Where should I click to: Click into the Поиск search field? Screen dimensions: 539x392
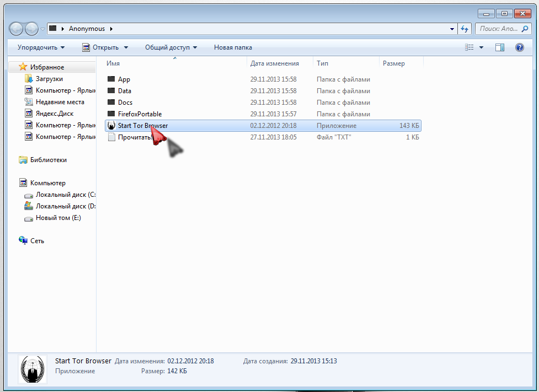[498, 29]
